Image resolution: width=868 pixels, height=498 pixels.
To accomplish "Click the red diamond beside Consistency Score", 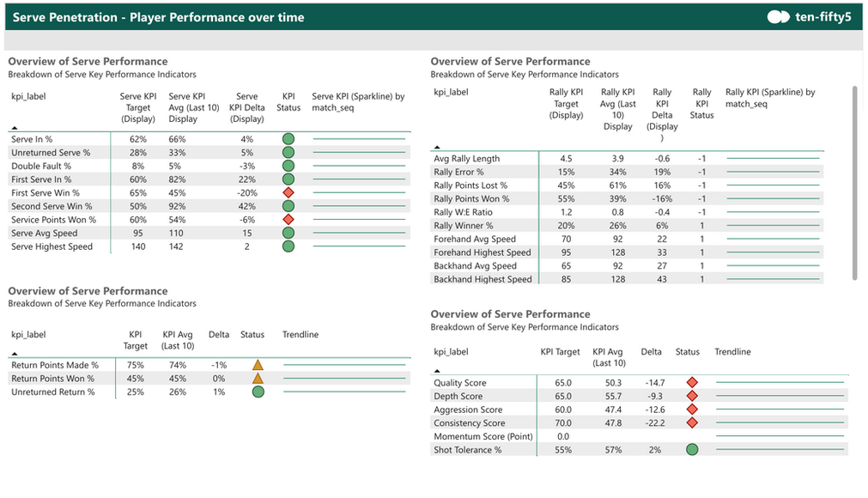I will coord(693,422).
